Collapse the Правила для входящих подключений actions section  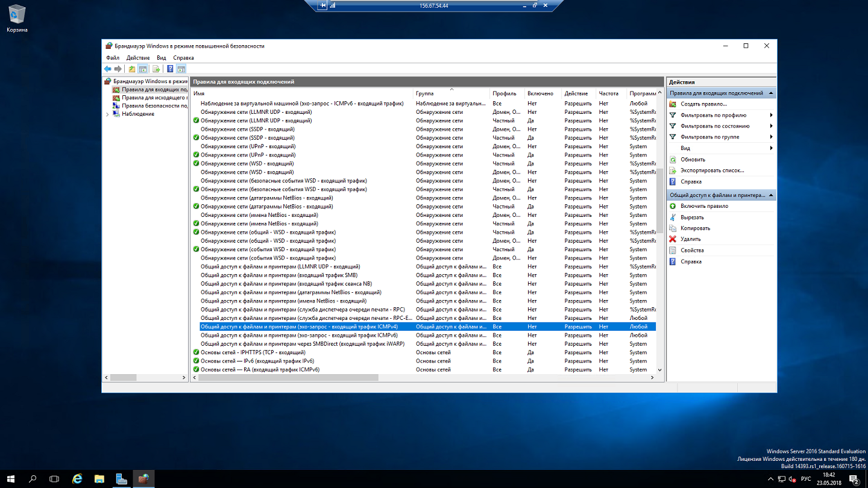point(771,93)
